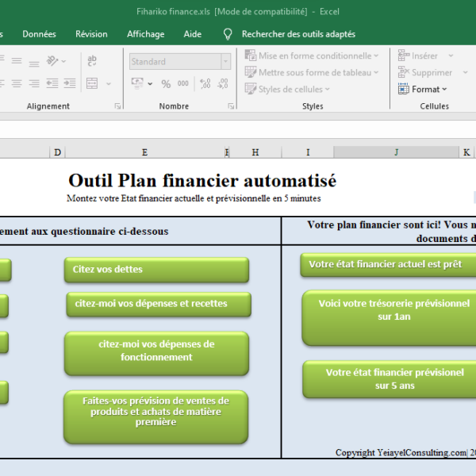Click 'Copyright YeiayelConsulting.com' text
Image resolution: width=476 pixels, height=476 pixels.
tap(401, 453)
